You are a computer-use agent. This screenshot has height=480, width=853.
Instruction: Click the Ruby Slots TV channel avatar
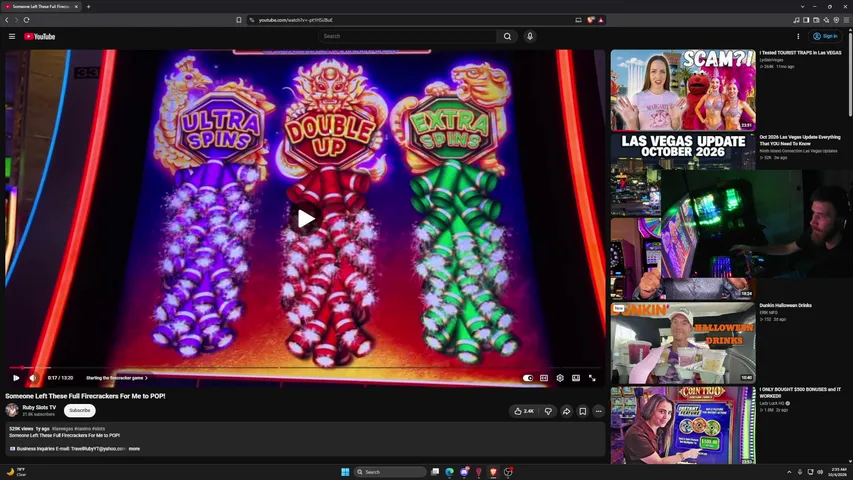(12, 410)
